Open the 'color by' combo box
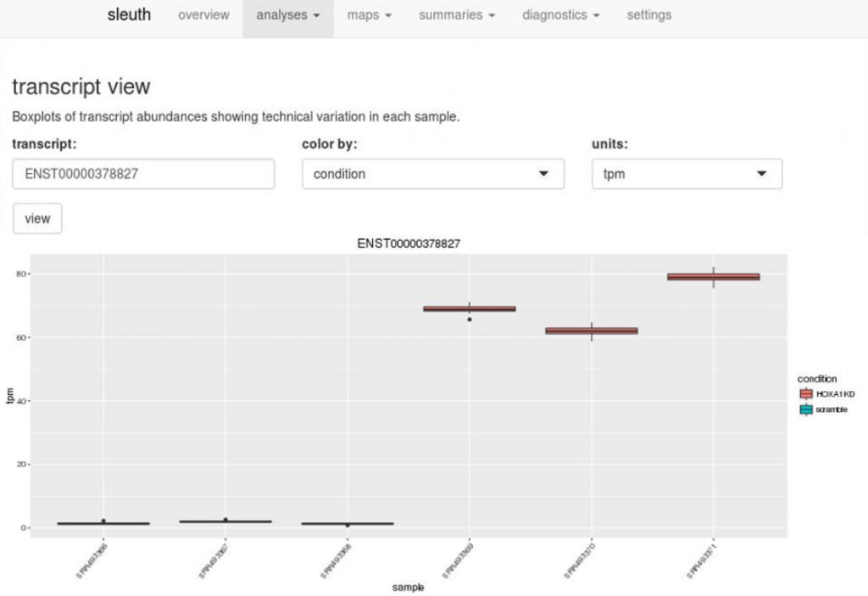The width and height of the screenshot is (868, 596). (432, 174)
